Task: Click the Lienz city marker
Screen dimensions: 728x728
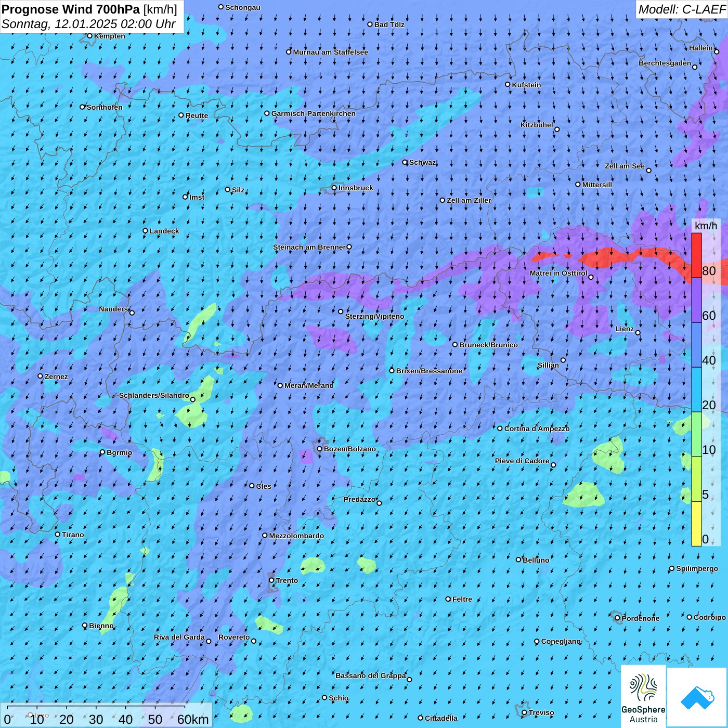Action: pyautogui.click(x=638, y=333)
